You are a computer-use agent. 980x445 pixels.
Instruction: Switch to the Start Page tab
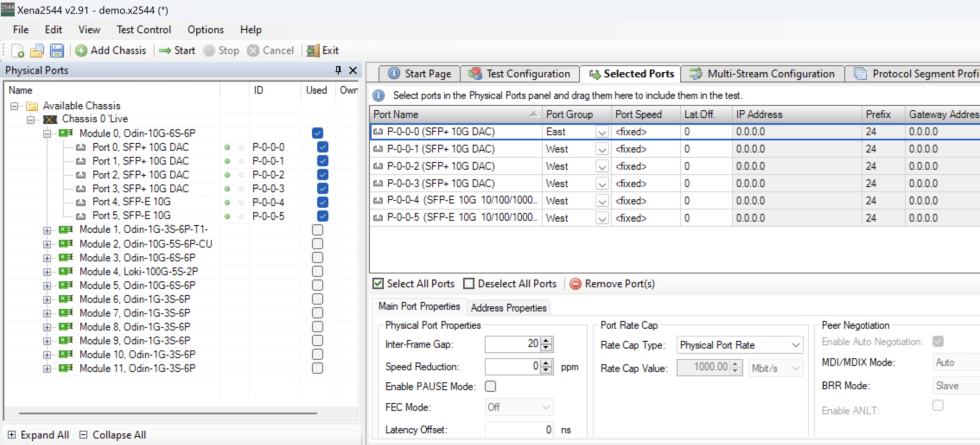click(x=420, y=74)
